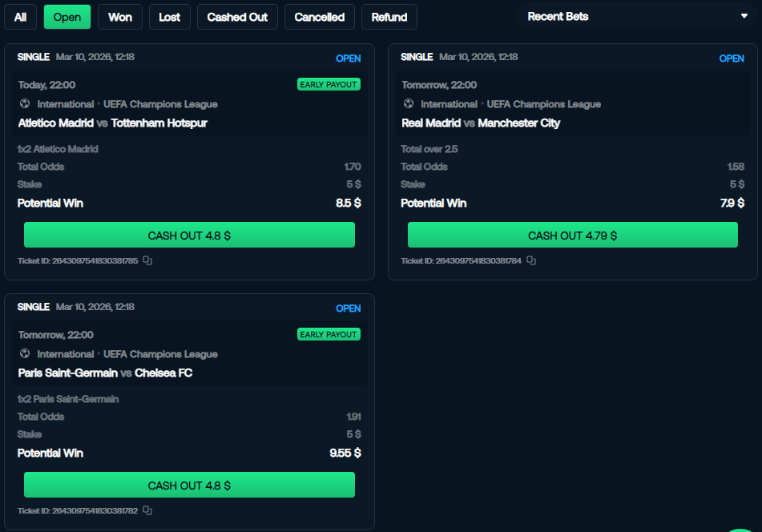Show Lost bets tab
Screen dimensions: 762x532
pyautogui.click(x=170, y=17)
